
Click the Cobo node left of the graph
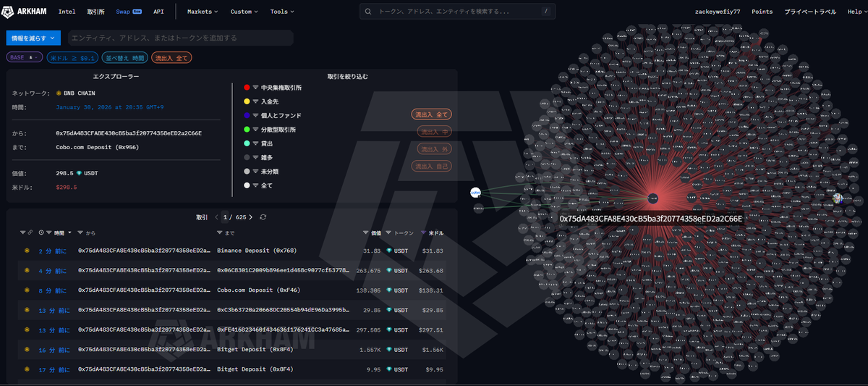click(475, 192)
